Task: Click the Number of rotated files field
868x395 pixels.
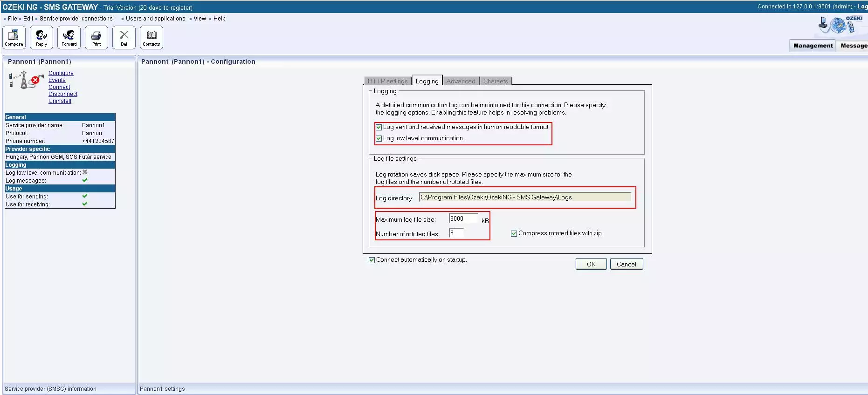Action: click(x=456, y=233)
